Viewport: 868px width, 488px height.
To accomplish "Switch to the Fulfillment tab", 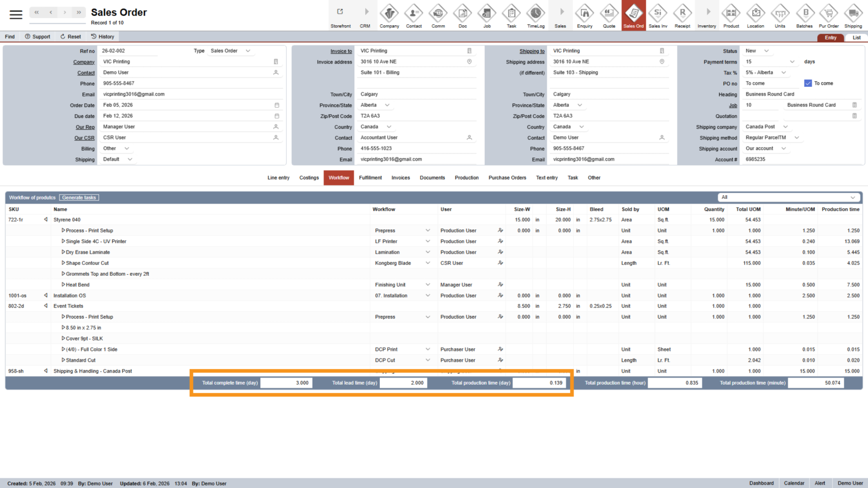I will (370, 178).
